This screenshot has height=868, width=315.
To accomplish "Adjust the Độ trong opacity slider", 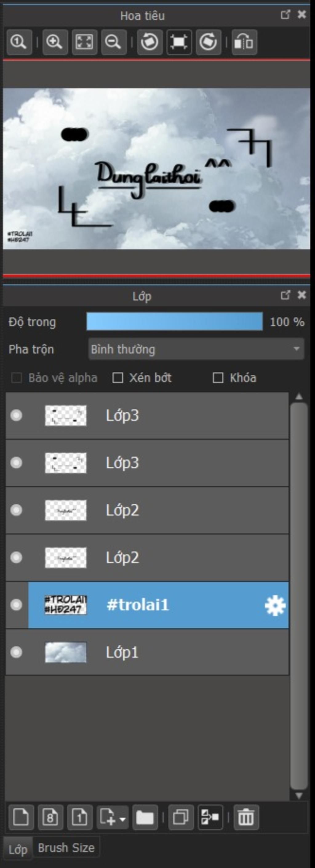I will point(174,321).
